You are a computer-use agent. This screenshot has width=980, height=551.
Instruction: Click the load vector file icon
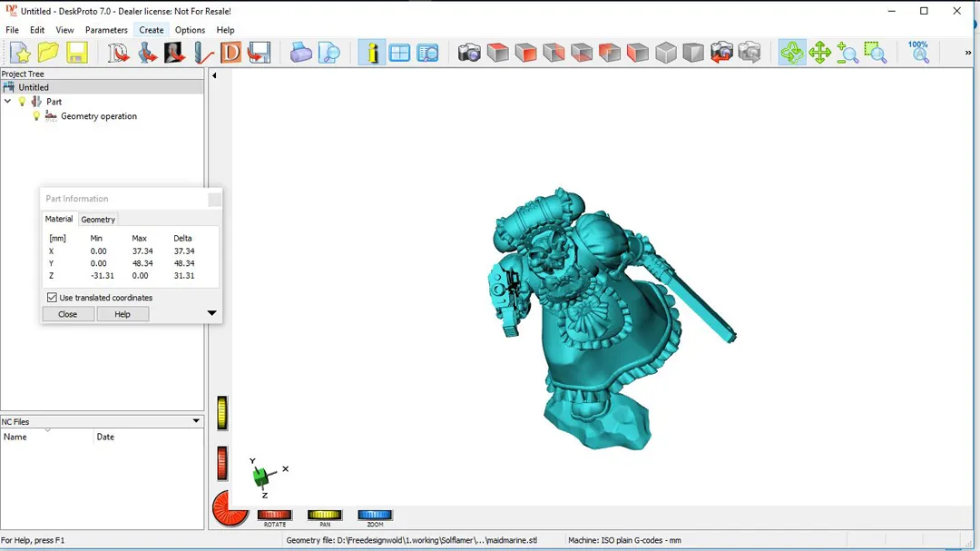(117, 53)
